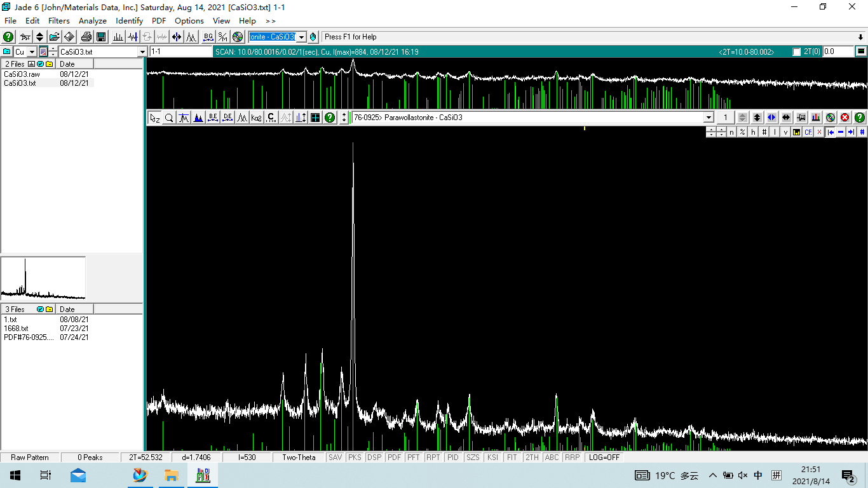Click the open folder icon in main toolbar
Screen dimensions: 868x488
pos(55,37)
